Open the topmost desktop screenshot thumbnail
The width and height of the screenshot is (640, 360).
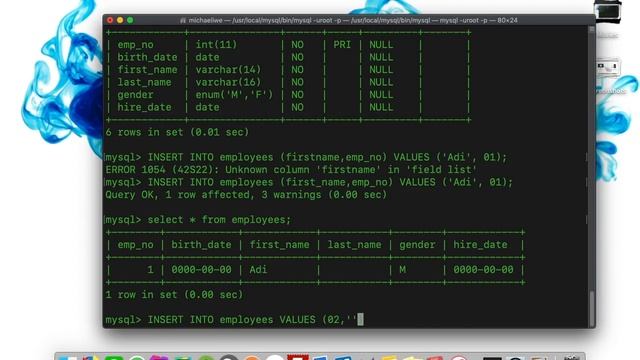pos(608,11)
